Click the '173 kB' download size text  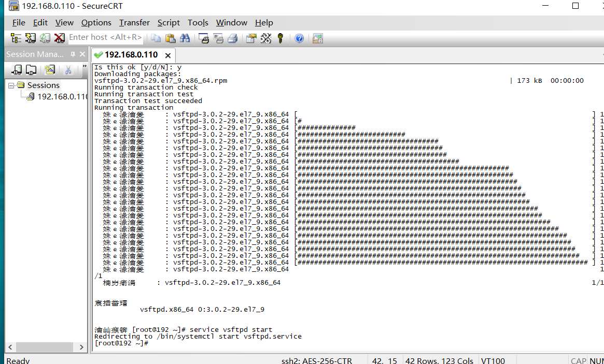tap(530, 80)
